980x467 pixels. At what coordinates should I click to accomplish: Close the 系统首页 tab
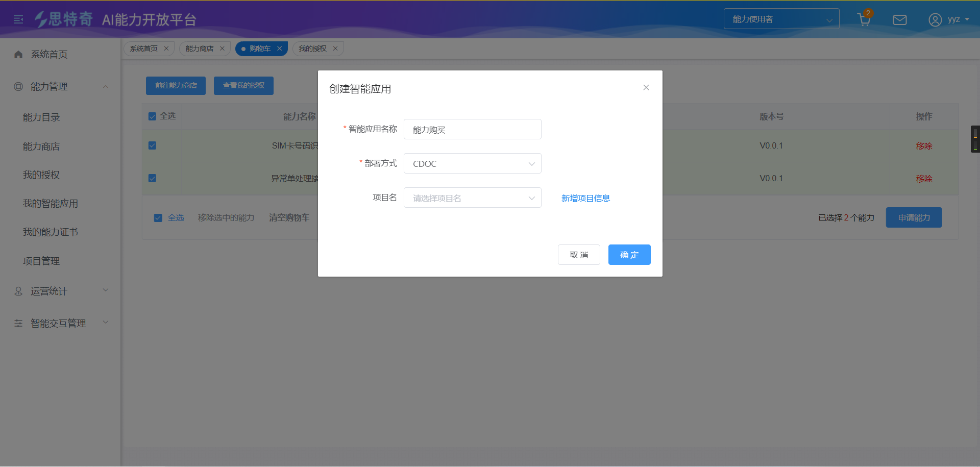pos(166,48)
